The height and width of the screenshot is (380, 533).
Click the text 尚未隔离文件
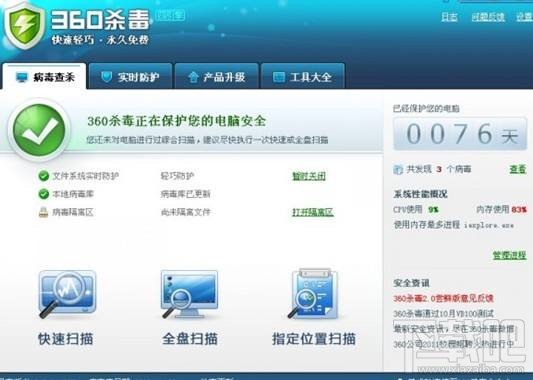186,212
